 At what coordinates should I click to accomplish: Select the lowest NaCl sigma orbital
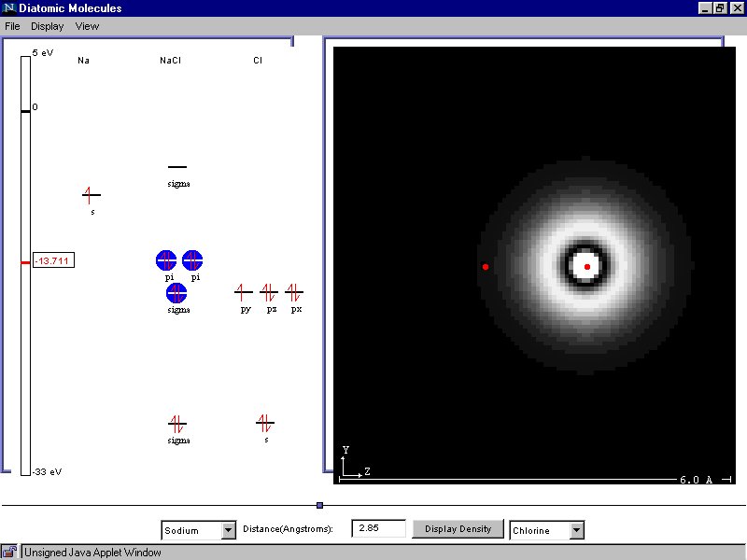pos(177,424)
